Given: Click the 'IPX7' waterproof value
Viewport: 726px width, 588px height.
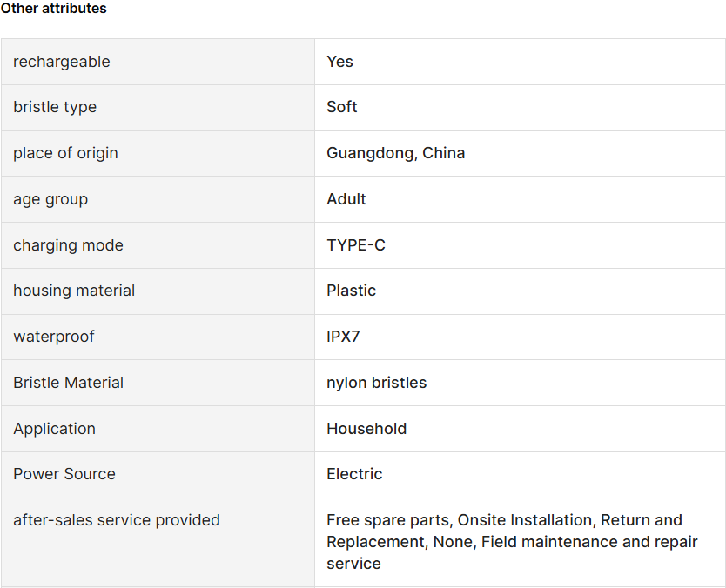Looking at the screenshot, I should 343,337.
